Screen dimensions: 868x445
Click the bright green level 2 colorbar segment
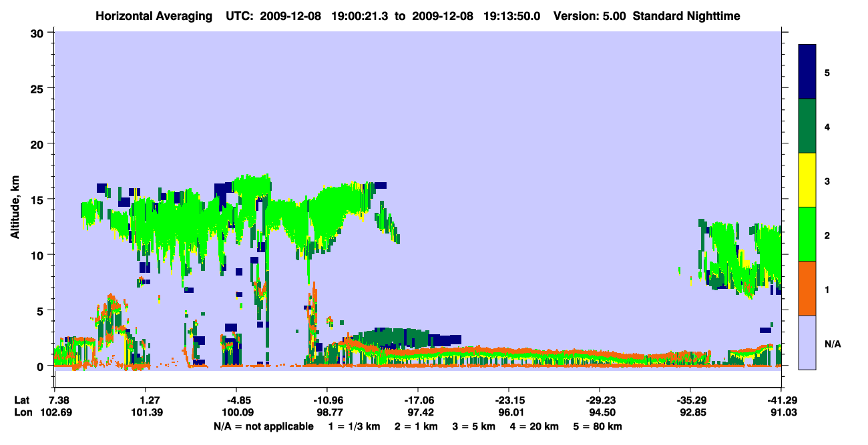click(807, 234)
